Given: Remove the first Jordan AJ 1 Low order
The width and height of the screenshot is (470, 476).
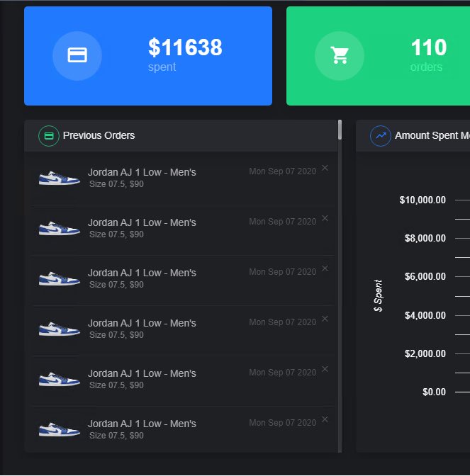Looking at the screenshot, I should point(325,168).
